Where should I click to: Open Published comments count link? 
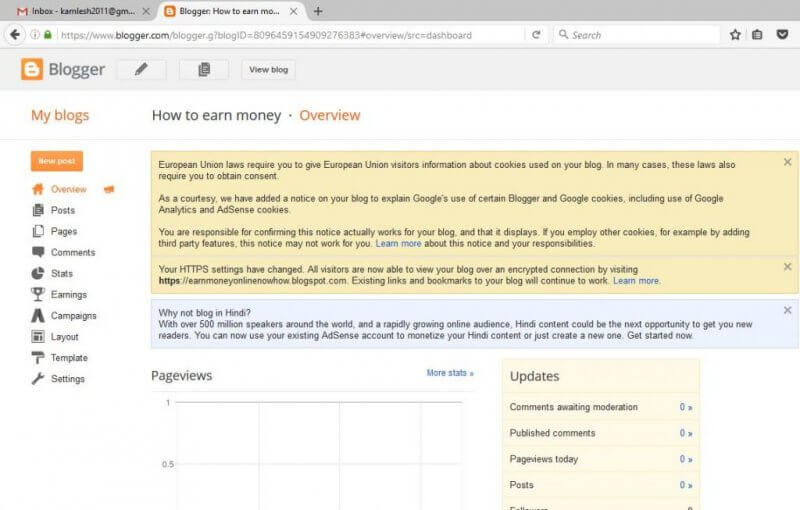point(686,433)
